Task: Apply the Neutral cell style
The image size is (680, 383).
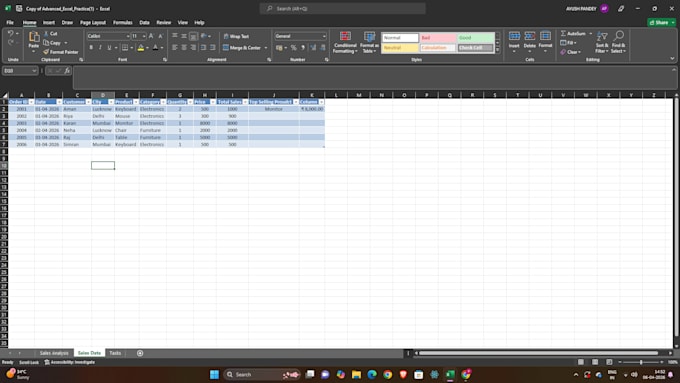Action: pyautogui.click(x=400, y=48)
